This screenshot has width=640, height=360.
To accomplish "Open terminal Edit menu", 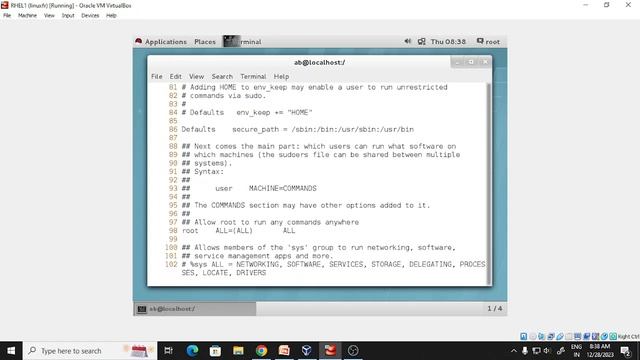I will point(176,76).
